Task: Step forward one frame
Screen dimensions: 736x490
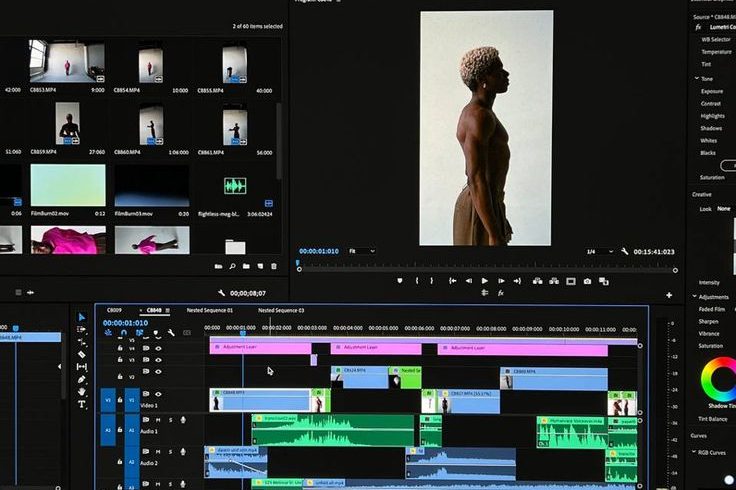Action: click(501, 281)
